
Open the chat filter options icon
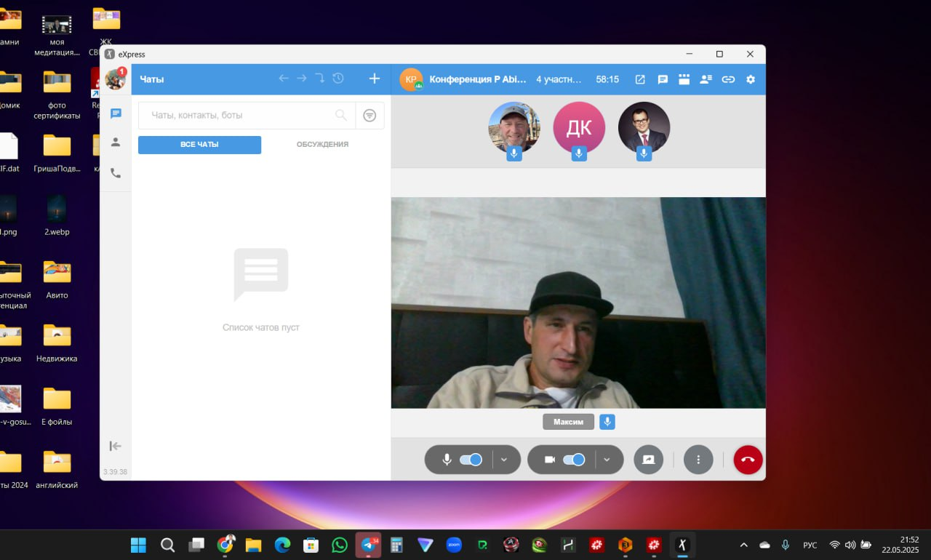click(369, 115)
